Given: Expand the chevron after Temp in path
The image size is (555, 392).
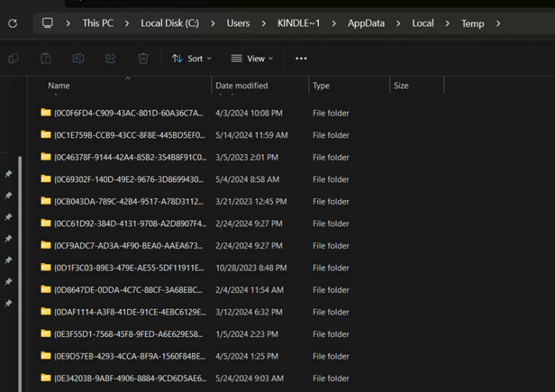Looking at the screenshot, I should coord(498,23).
